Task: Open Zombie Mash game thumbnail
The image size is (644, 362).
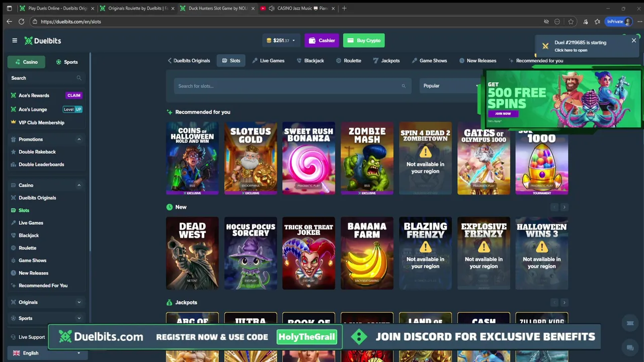Action: click(367, 158)
